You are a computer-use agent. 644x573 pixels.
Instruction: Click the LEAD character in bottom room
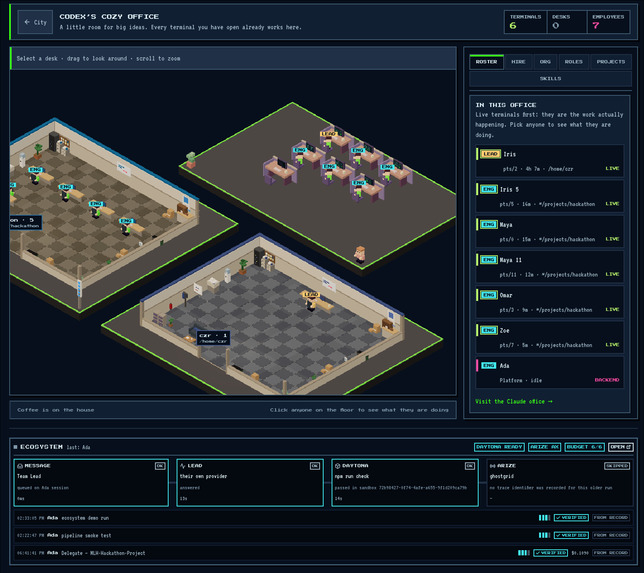[x=310, y=304]
